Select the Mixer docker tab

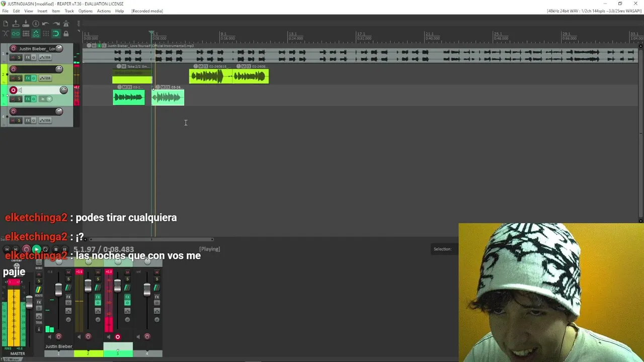[x=12, y=359]
